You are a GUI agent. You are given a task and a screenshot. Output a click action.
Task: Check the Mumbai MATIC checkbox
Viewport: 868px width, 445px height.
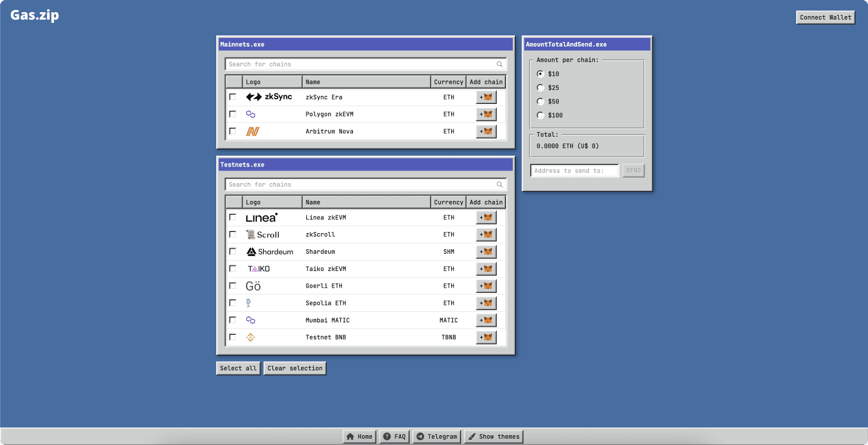(x=233, y=320)
